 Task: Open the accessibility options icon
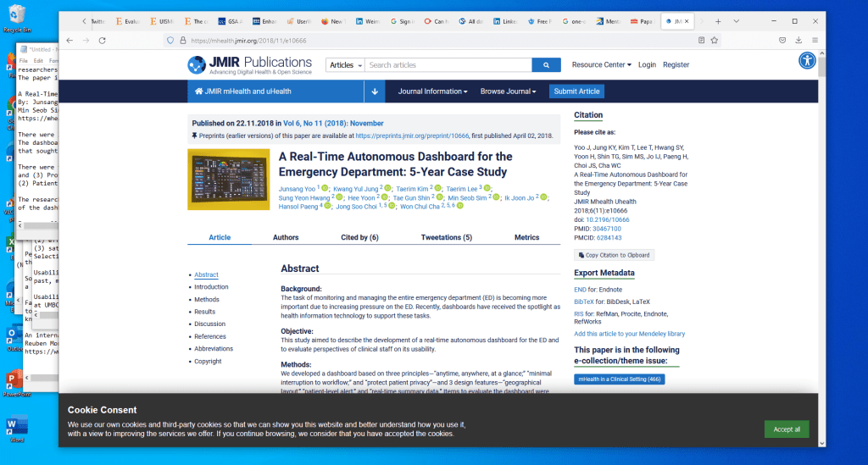(807, 60)
